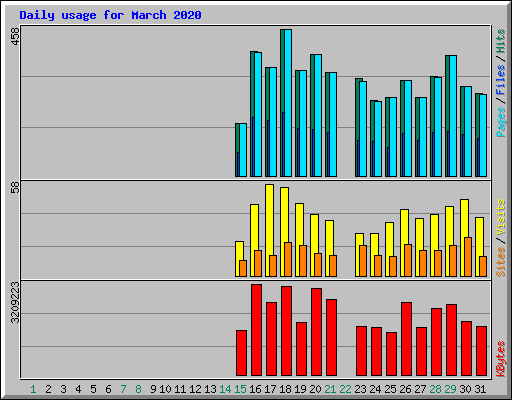The image size is (512, 400).
Task: Click the red KBytes bar for day 29
Action: point(452,340)
